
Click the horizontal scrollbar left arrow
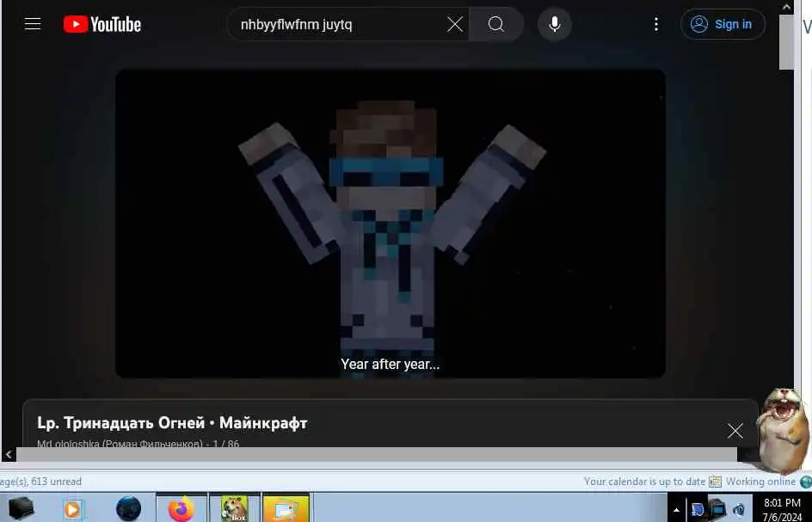[x=9, y=455]
